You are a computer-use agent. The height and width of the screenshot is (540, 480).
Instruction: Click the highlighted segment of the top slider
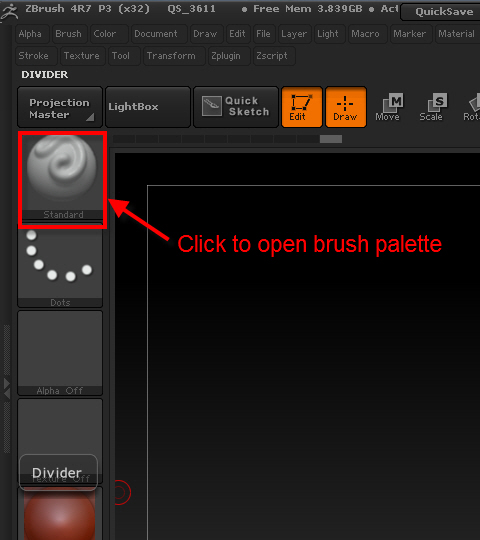[x=331, y=139]
